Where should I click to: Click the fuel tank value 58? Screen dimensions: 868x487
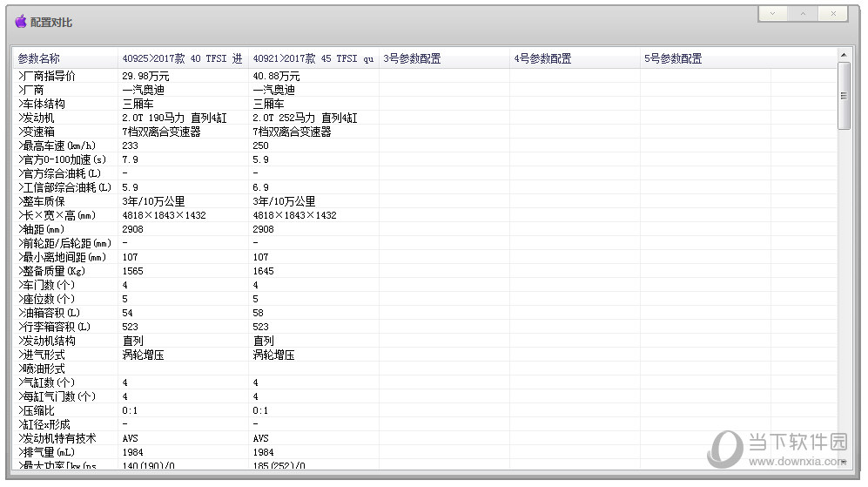[258, 313]
